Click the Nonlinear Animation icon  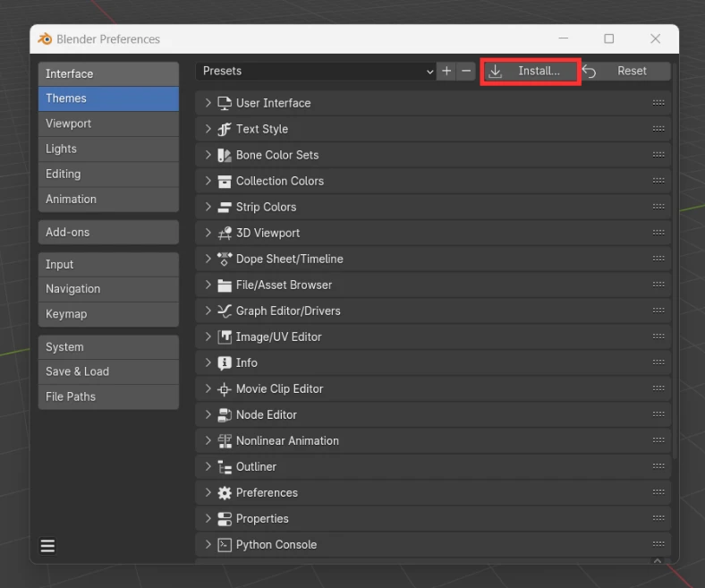click(x=225, y=441)
